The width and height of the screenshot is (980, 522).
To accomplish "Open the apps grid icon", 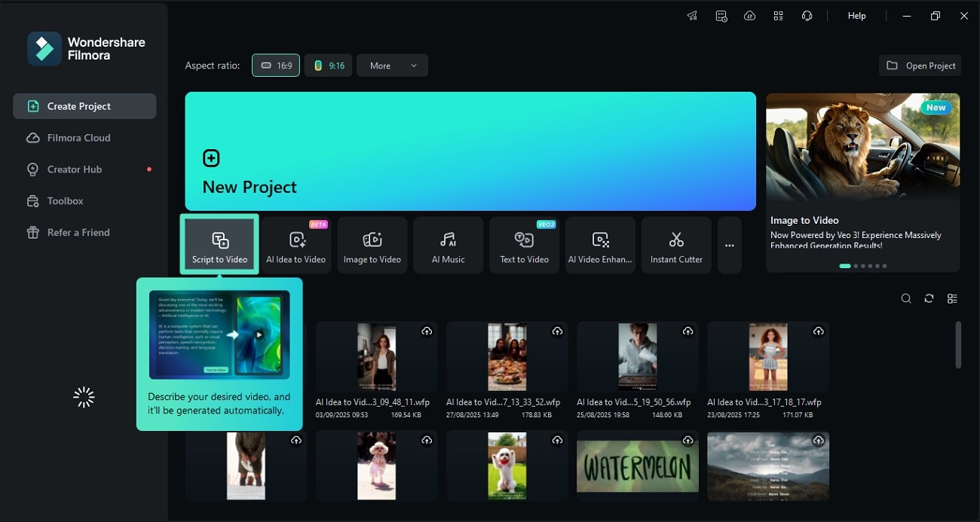I will coord(779,16).
